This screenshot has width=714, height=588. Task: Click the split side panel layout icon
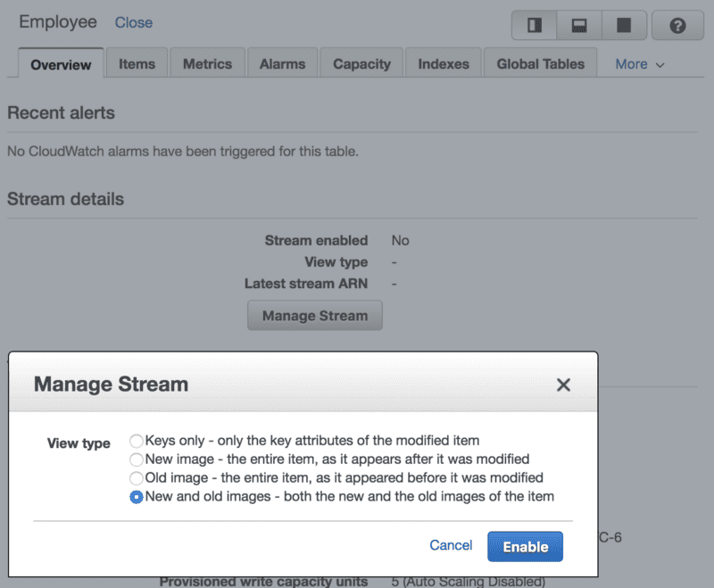534,26
